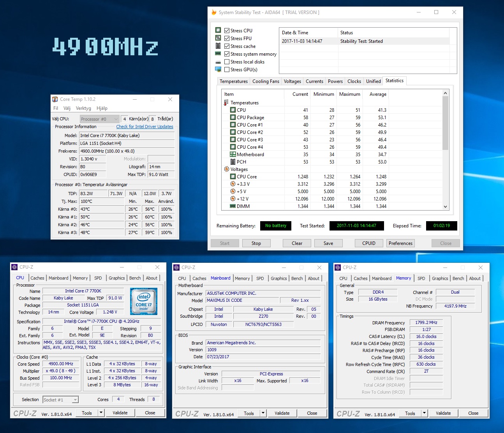Click the CPU Core #1 row icon
504x433 pixels.
pos(233,125)
